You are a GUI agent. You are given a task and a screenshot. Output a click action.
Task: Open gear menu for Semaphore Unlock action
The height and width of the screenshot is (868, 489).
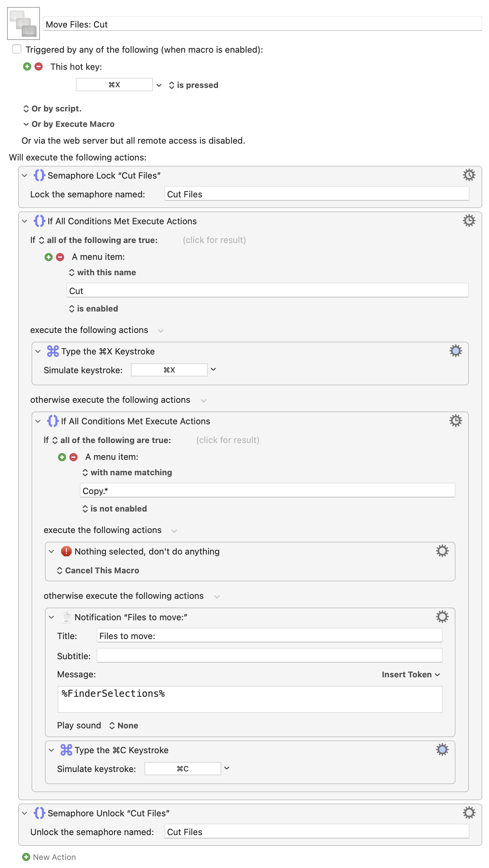click(x=469, y=812)
